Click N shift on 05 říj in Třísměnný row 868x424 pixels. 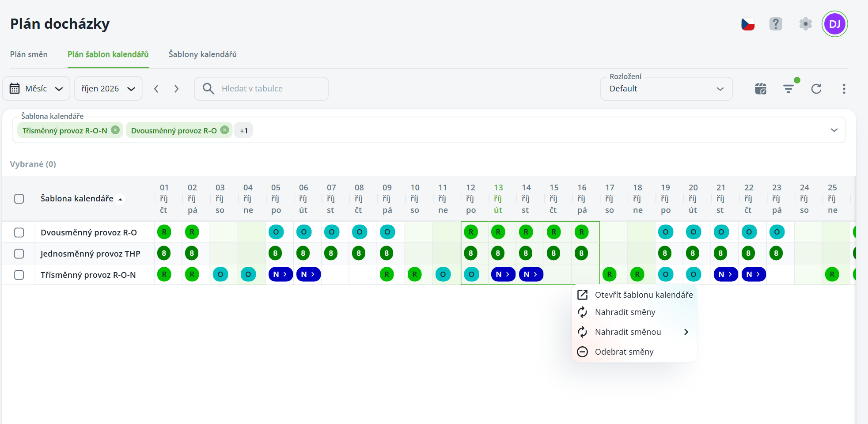pos(280,274)
